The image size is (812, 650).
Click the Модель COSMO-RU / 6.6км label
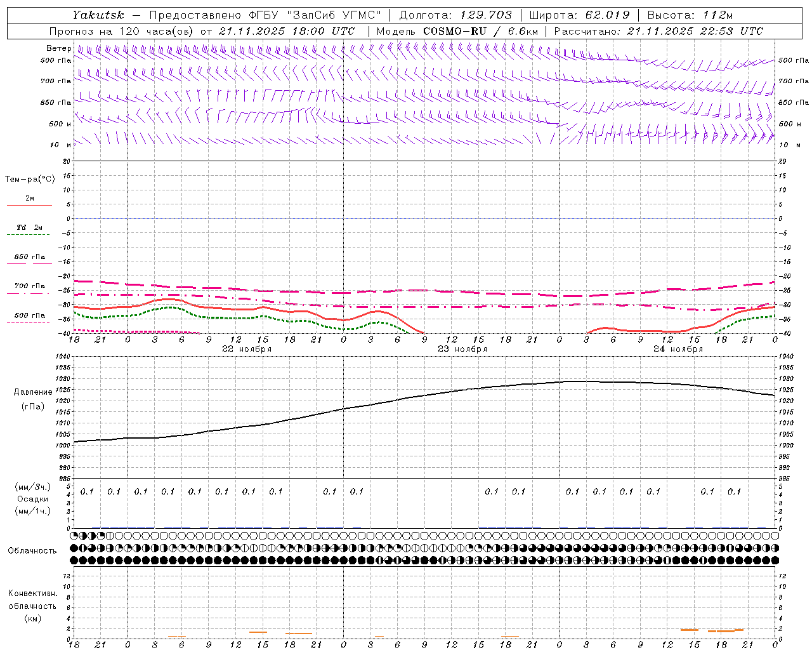tap(457, 31)
